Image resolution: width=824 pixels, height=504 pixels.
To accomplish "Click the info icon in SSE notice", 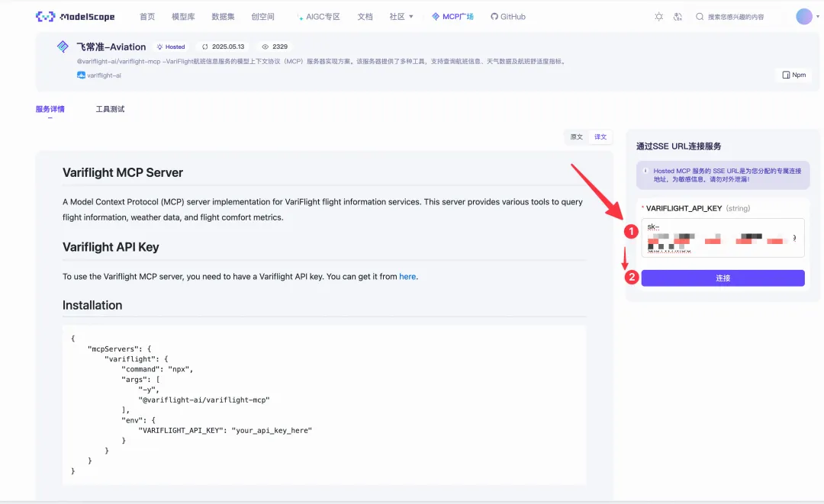I will [x=645, y=171].
